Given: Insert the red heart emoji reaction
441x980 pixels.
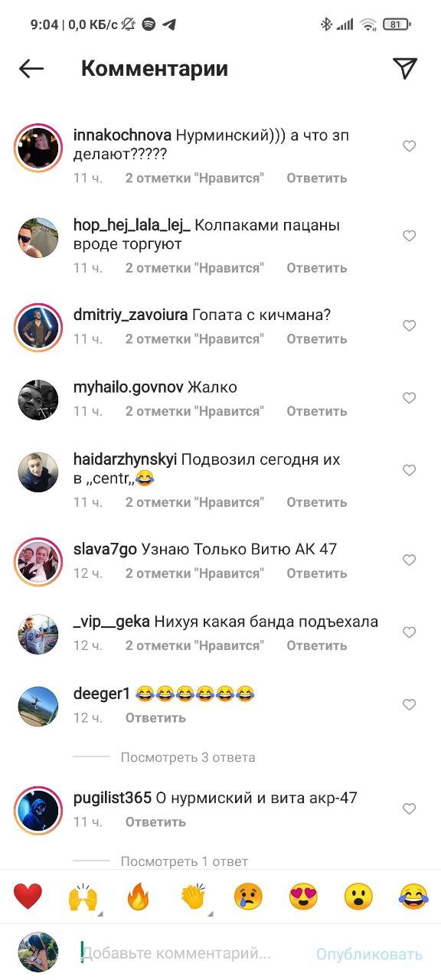Looking at the screenshot, I should 28,896.
